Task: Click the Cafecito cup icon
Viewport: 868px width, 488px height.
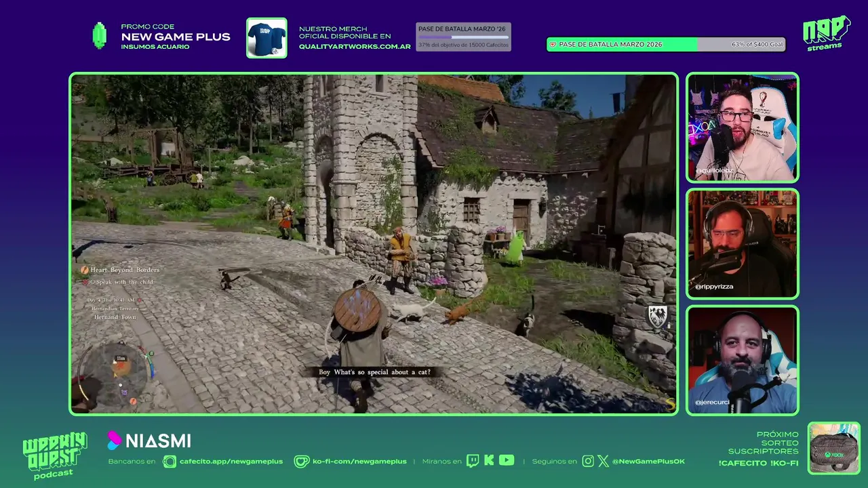Action: 170,461
